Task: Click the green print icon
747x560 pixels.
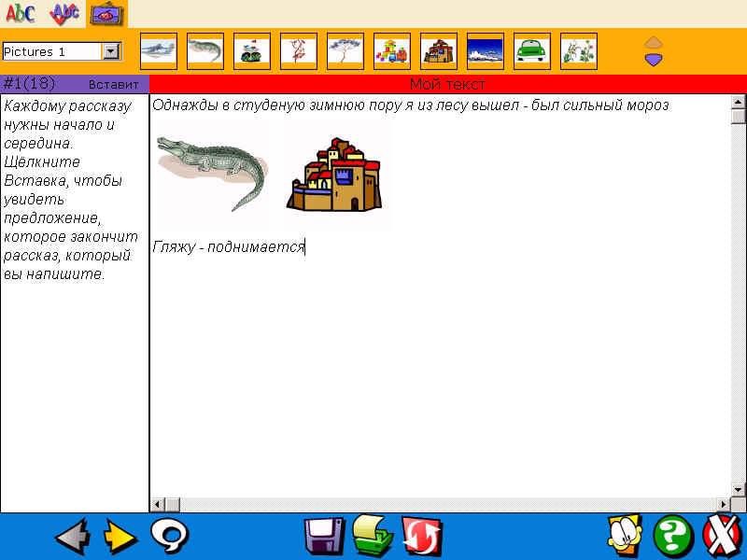Action: click(x=373, y=537)
